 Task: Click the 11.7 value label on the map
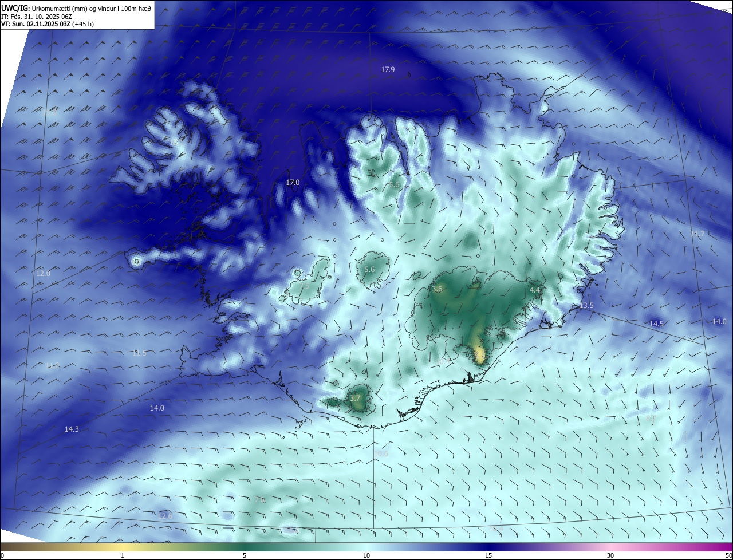click(697, 234)
